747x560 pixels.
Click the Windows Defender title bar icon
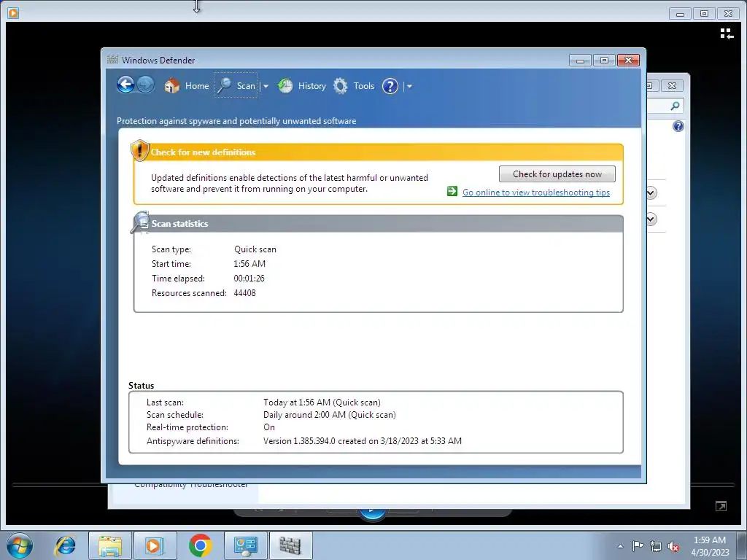click(112, 60)
